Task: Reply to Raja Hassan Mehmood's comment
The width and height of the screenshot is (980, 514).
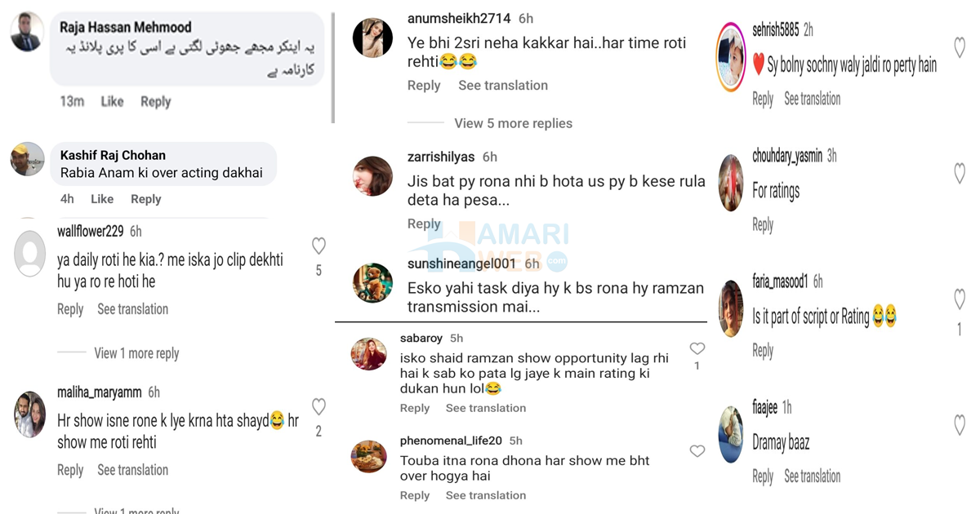Action: (x=155, y=101)
